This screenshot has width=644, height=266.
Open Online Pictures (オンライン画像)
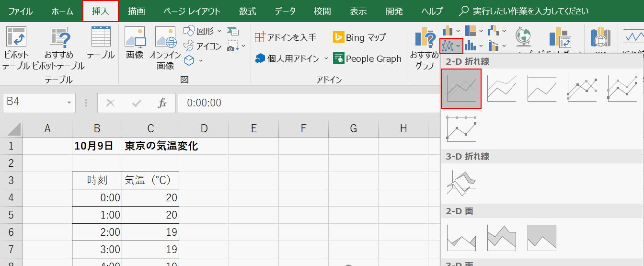(x=165, y=48)
